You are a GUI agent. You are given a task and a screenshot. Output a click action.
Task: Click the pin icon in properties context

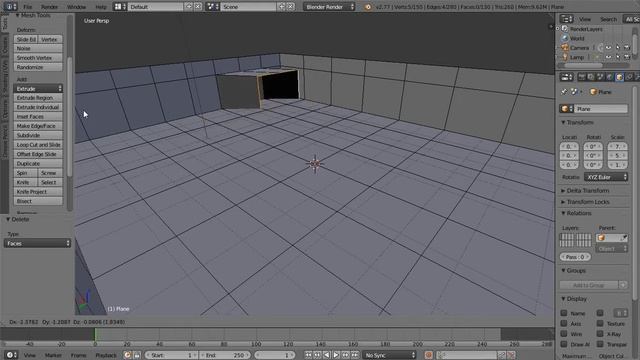[x=564, y=92]
